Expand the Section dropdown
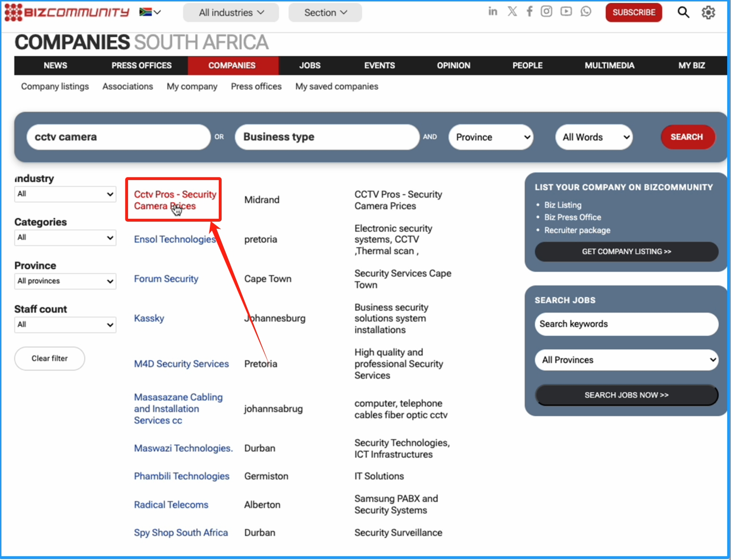 tap(325, 13)
